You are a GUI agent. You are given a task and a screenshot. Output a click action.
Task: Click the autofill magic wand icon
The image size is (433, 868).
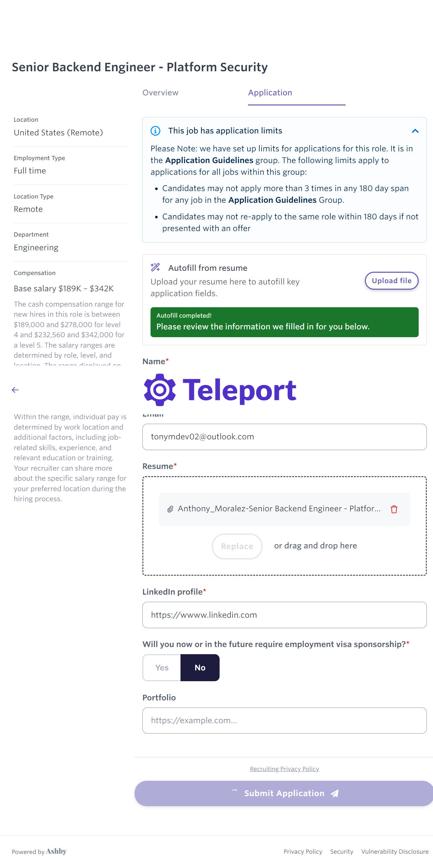tap(155, 268)
